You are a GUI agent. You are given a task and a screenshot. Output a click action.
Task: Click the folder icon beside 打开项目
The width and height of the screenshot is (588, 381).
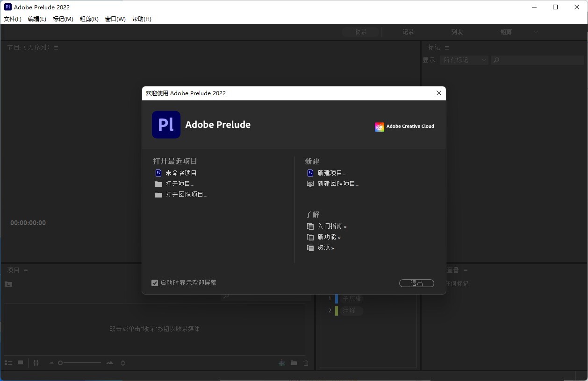[x=158, y=184]
